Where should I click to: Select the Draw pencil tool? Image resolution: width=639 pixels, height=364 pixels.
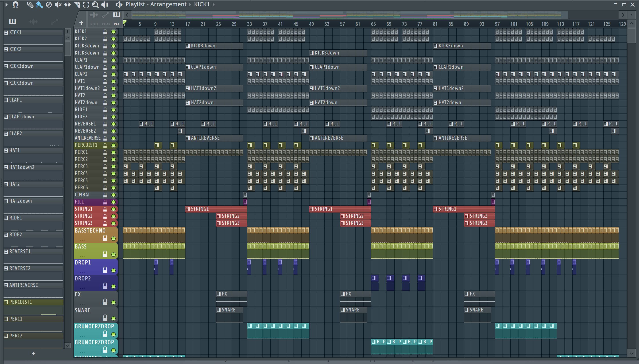click(30, 4)
